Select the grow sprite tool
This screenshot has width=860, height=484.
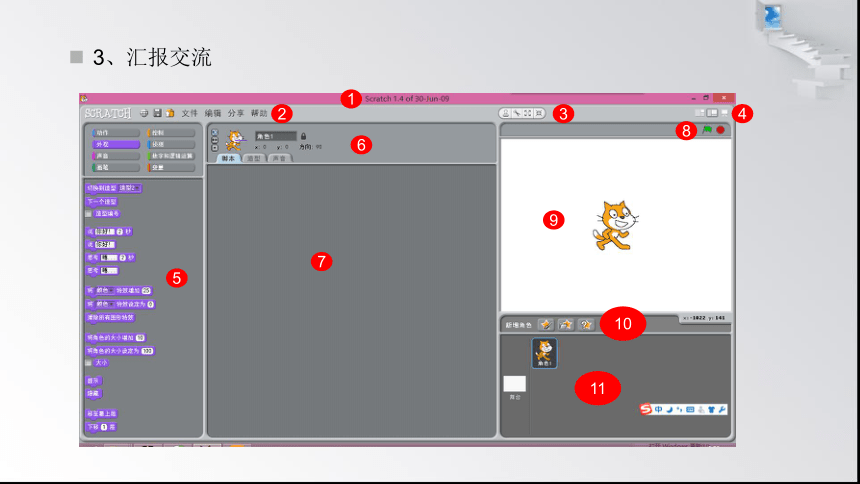[528, 114]
